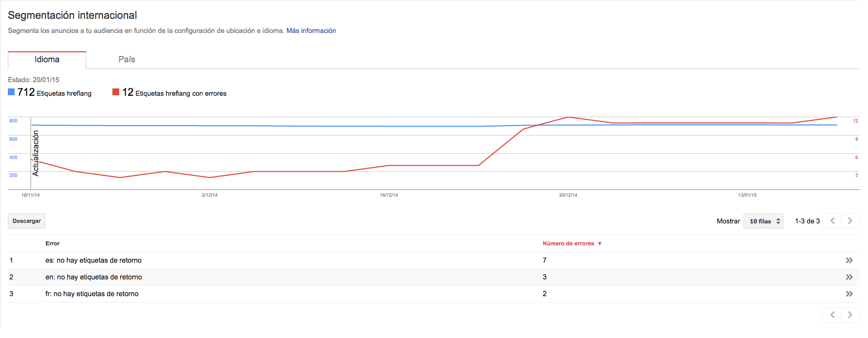Click the red 'hreflang con errores' legend swatch
Screen dimensions: 868x338
coord(116,92)
